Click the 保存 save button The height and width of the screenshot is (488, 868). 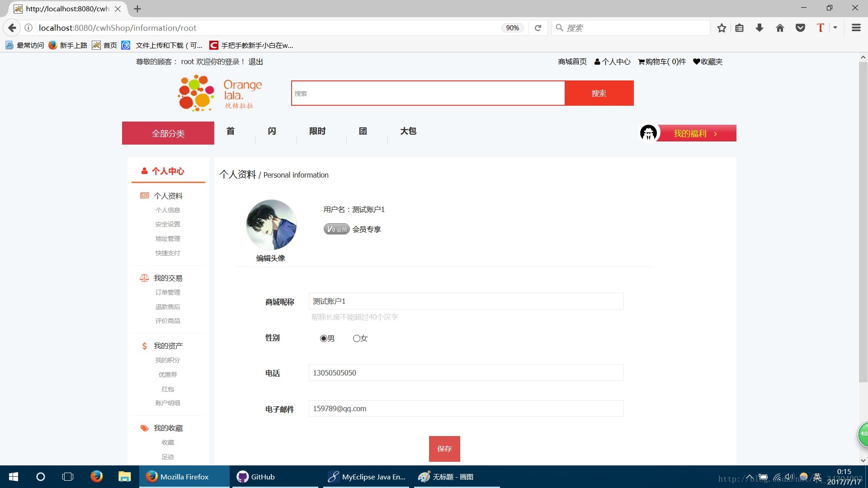pos(444,449)
